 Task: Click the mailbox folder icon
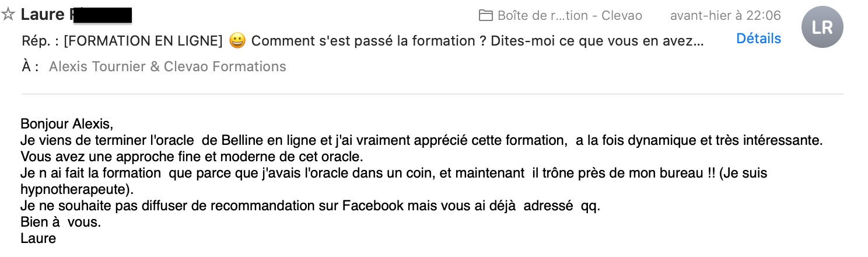(485, 15)
